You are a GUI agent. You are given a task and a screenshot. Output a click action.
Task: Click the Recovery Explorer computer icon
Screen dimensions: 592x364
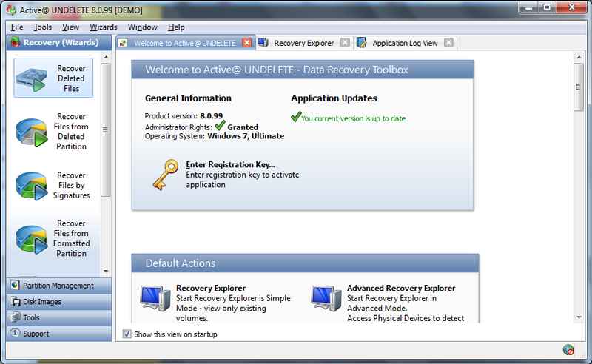(155, 299)
